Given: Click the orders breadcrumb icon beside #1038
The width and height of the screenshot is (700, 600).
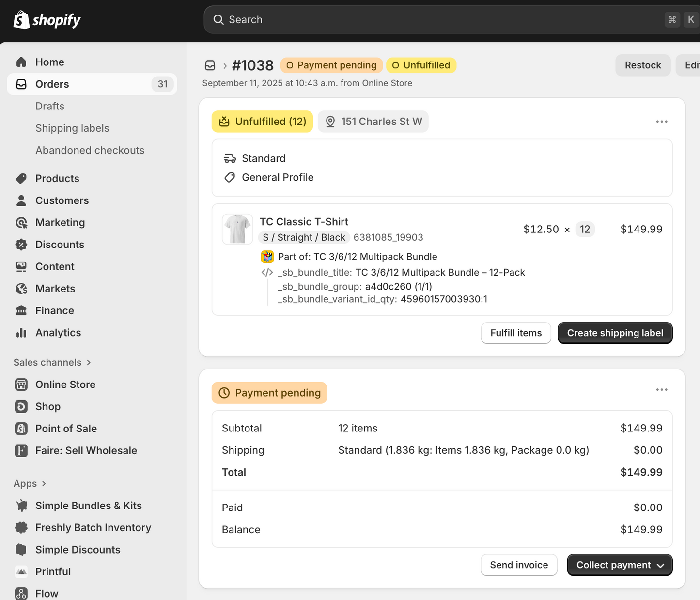Looking at the screenshot, I should (x=210, y=65).
